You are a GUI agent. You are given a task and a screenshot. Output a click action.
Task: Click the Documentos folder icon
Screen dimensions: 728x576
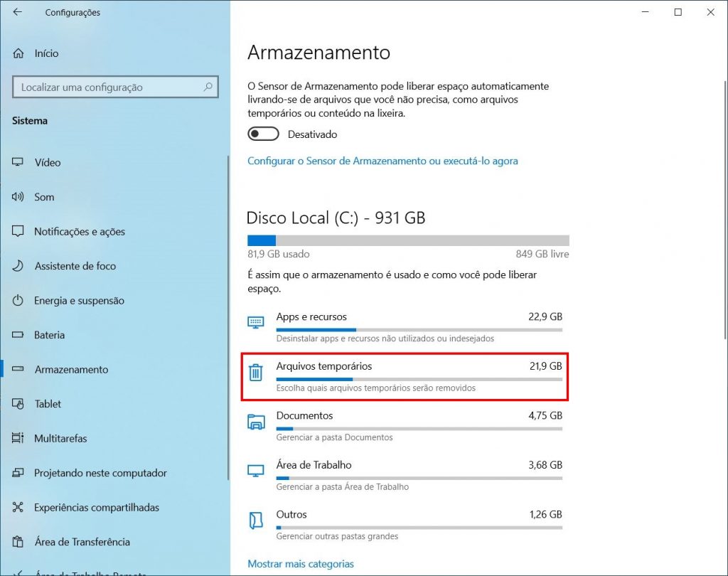click(256, 422)
